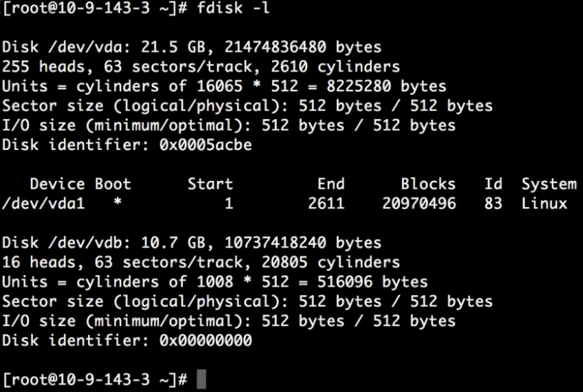This screenshot has width=583, height=392.
Task: Click the 'Disk /dev/vdb' heading line
Action: 192,243
